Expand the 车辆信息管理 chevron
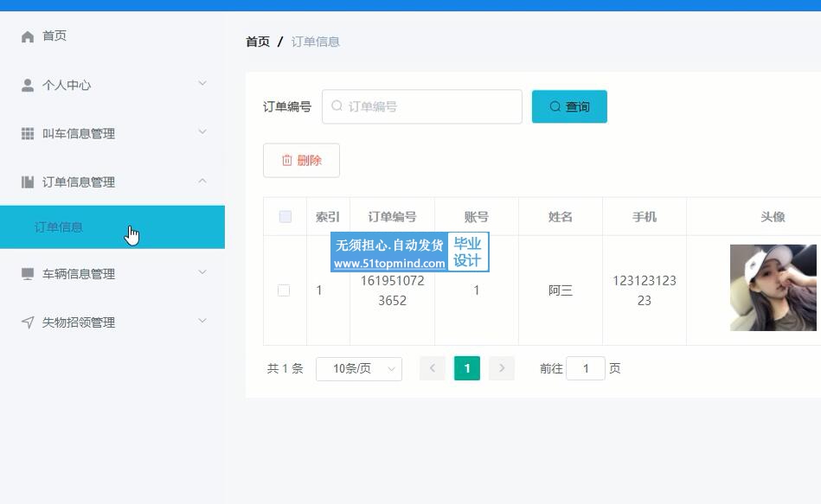 pos(202,272)
